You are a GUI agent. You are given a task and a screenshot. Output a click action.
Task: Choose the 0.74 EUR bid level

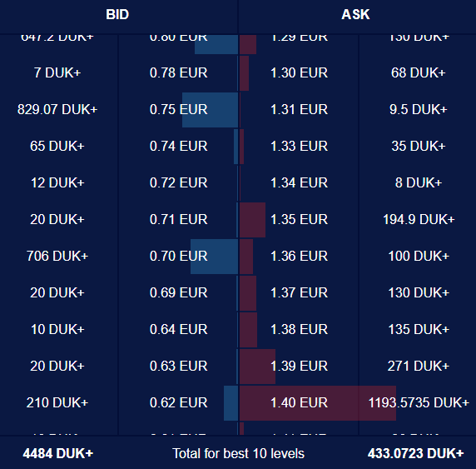click(x=178, y=147)
